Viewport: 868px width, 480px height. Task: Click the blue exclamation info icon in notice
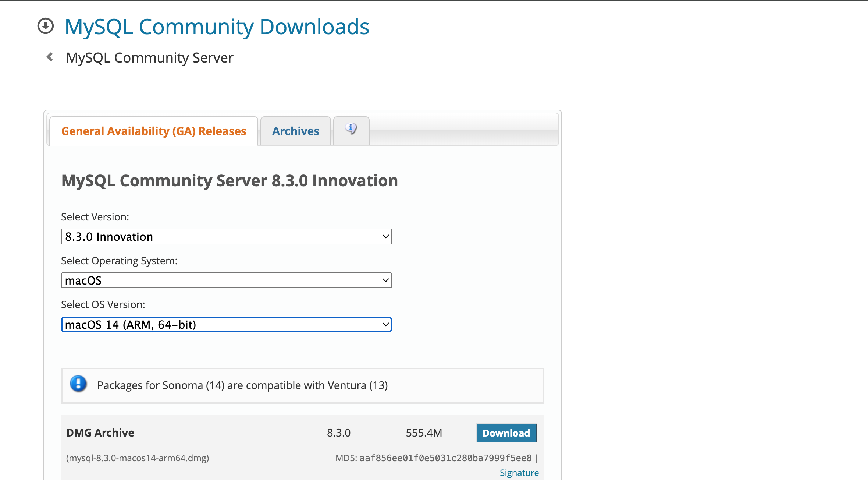coord(78,384)
